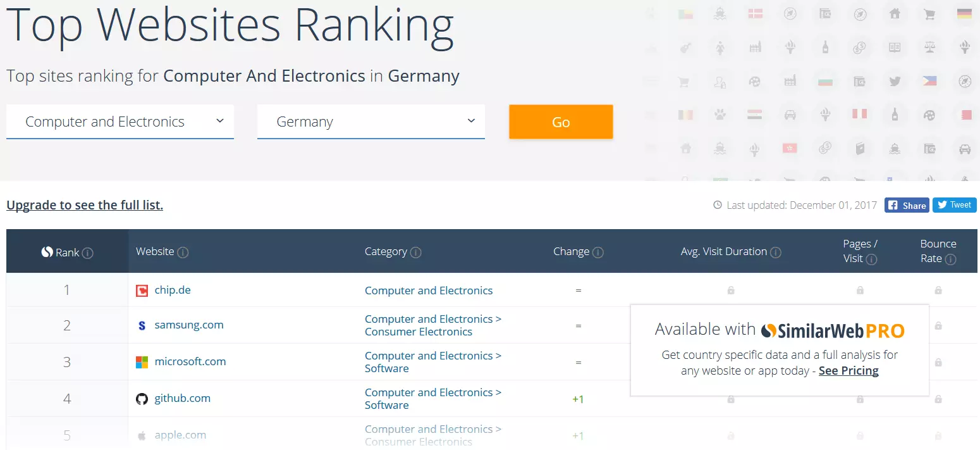The width and height of the screenshot is (980, 450).
Task: Click the Microsoft logo favicon
Action: (142, 362)
